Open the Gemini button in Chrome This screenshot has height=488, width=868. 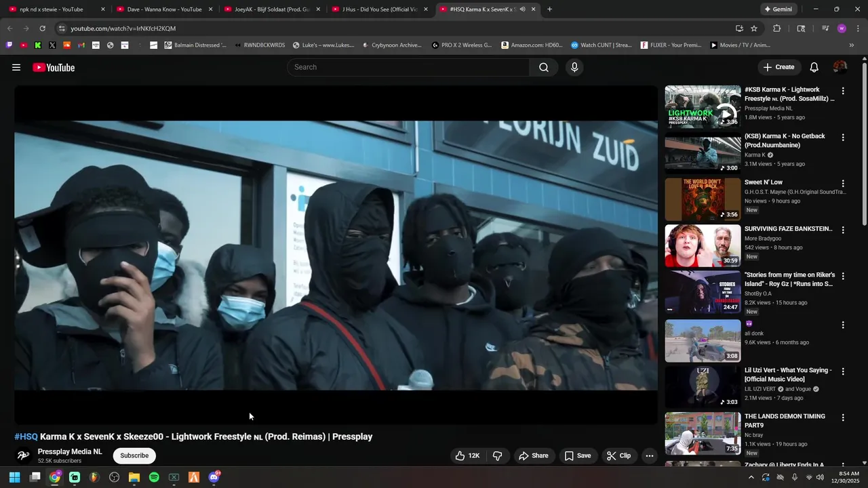(778, 9)
